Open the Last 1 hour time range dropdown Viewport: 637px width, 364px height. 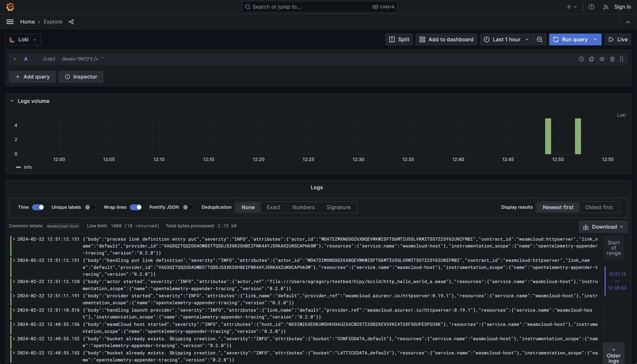pos(506,39)
